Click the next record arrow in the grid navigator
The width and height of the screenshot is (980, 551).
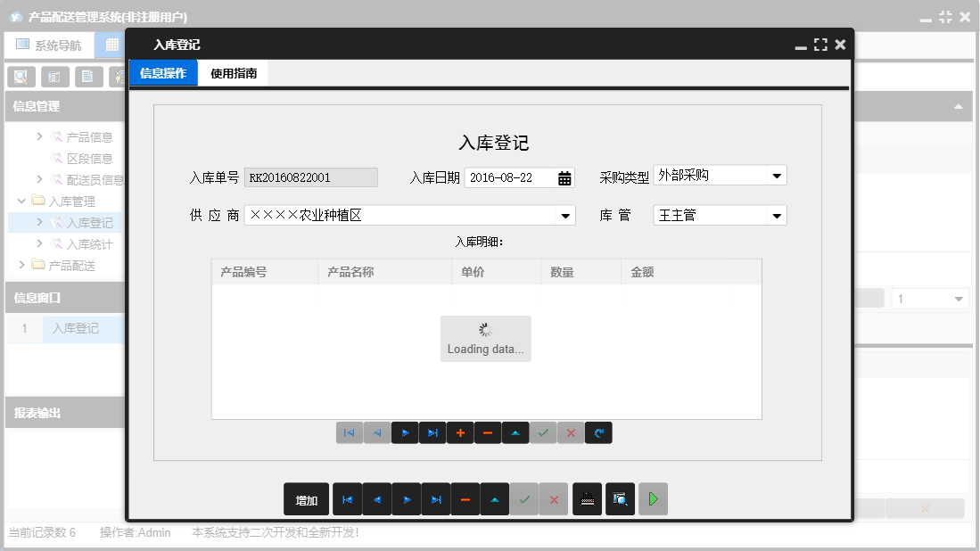coord(406,432)
